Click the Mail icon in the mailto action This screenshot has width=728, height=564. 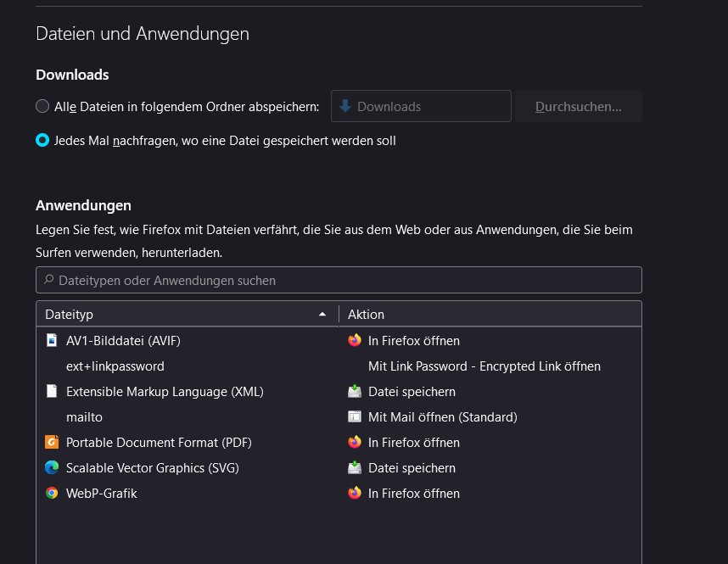355,417
